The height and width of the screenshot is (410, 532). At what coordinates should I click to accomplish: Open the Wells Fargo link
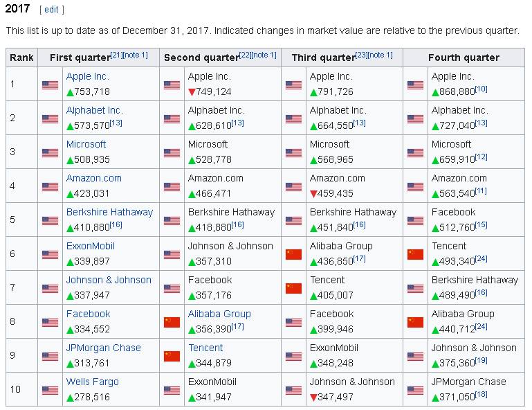click(x=92, y=382)
